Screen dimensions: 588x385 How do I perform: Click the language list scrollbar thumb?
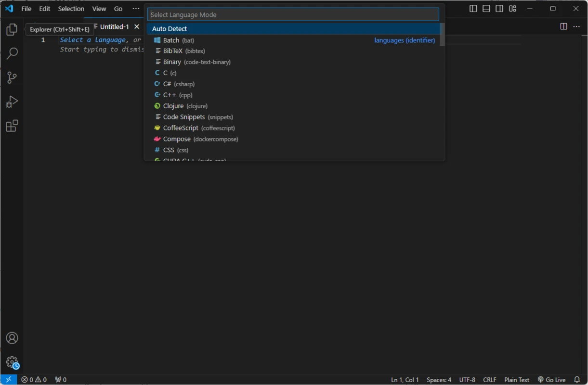(x=442, y=35)
